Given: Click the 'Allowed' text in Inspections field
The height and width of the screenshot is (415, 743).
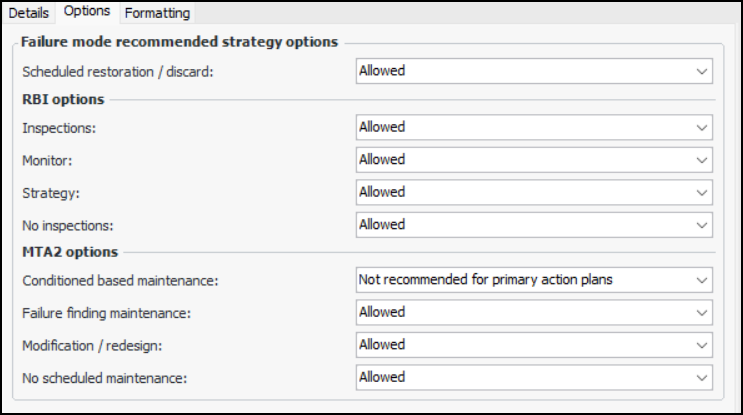Looking at the screenshot, I should 382,128.
